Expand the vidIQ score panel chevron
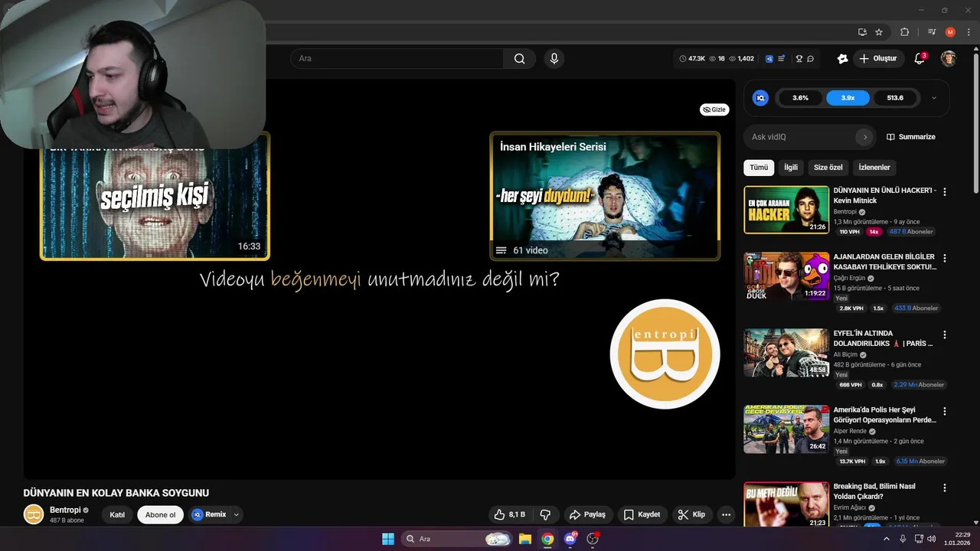Screen dimensions: 980x551 pyautogui.click(x=934, y=98)
